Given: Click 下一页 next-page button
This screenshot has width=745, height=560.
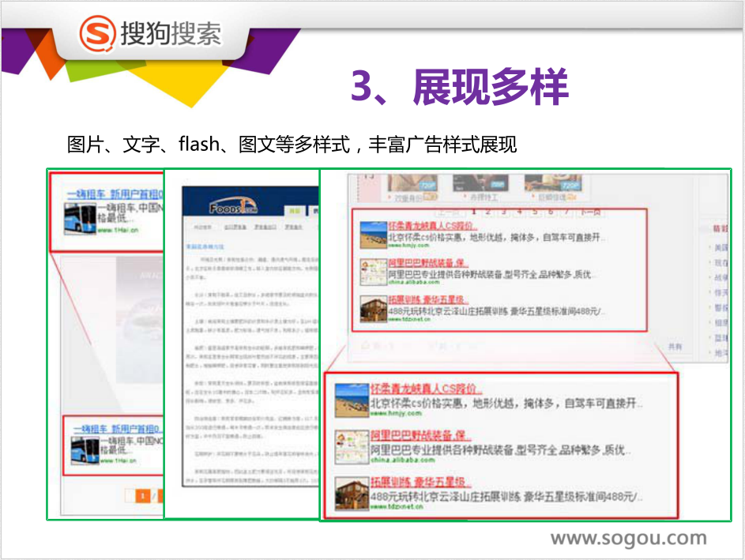Looking at the screenshot, I should pyautogui.click(x=591, y=212).
